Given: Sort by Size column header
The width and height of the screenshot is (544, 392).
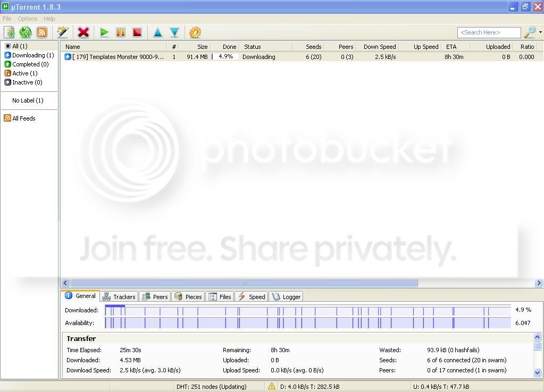Looking at the screenshot, I should coord(195,46).
